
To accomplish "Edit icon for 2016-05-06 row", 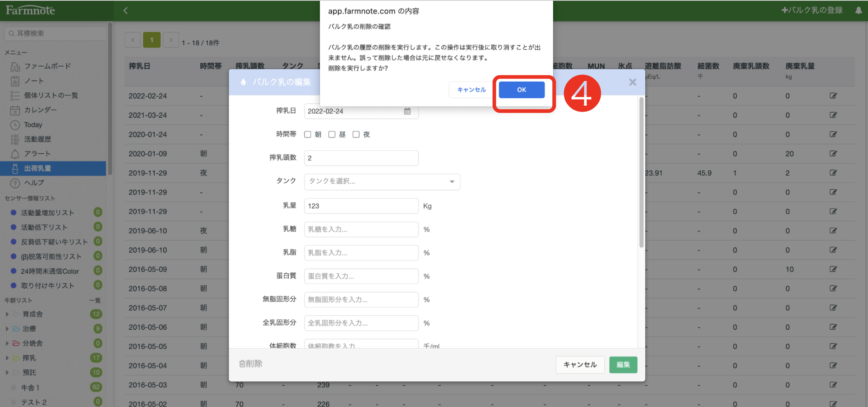I will (x=833, y=327).
